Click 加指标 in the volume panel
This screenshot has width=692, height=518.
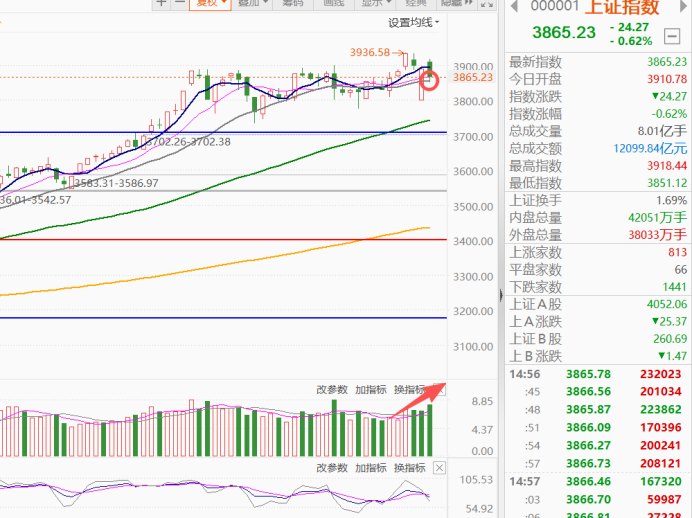(370, 389)
